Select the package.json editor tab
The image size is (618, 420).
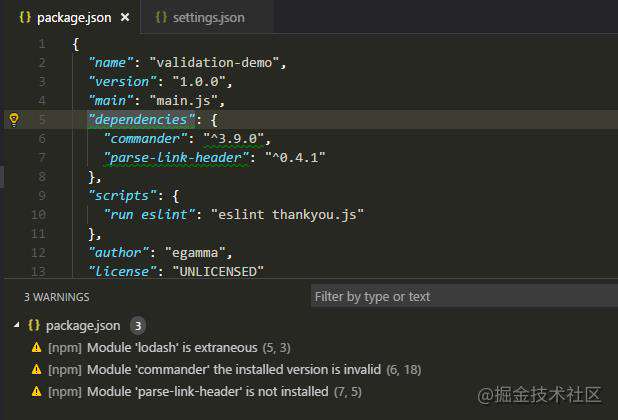point(74,17)
